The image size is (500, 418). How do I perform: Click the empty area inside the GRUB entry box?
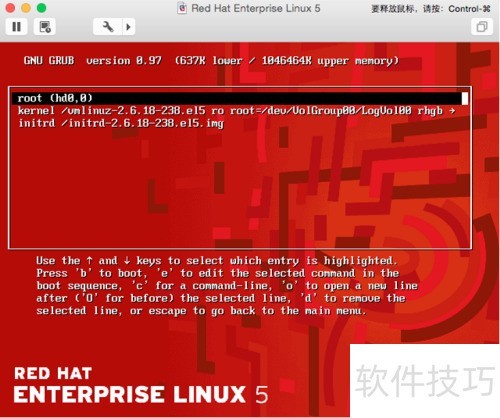[240, 188]
